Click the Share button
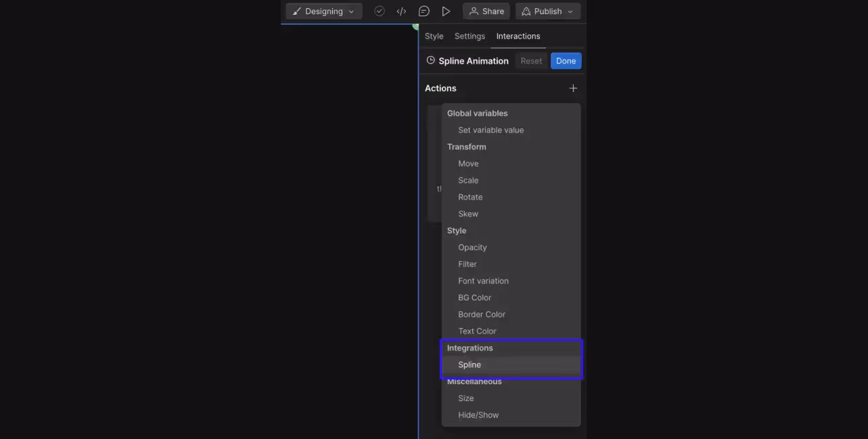 tap(486, 11)
